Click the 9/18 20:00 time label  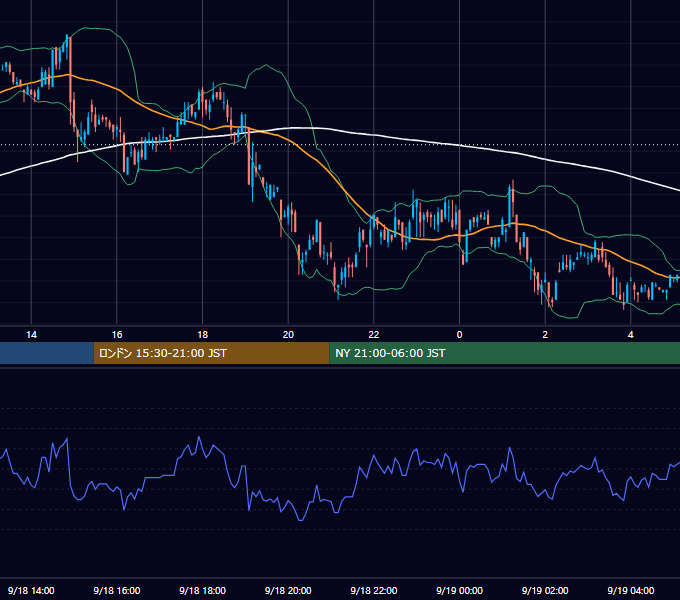tap(288, 590)
